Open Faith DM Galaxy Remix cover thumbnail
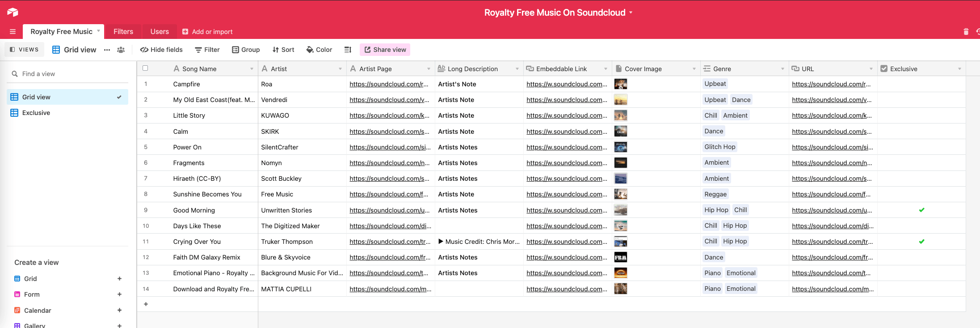980x328 pixels. click(x=621, y=257)
